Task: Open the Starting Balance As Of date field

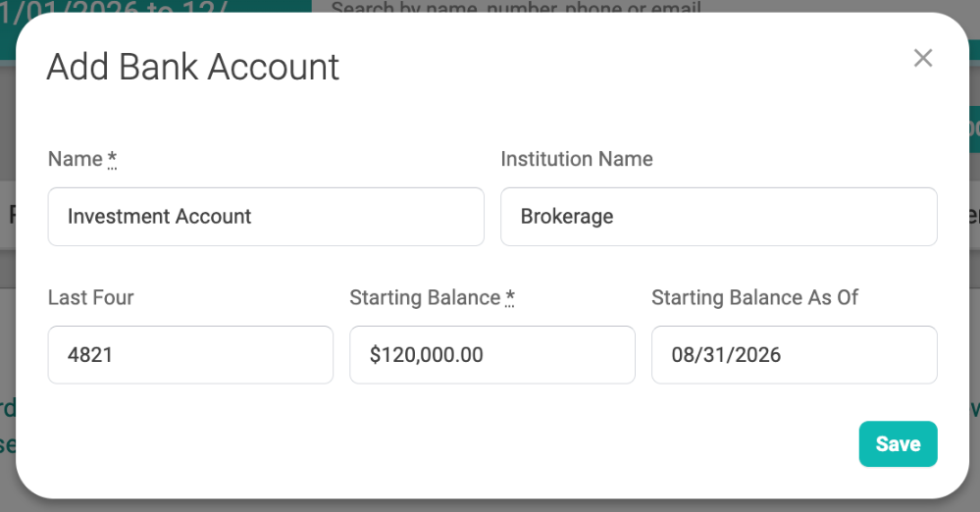Action: click(795, 354)
